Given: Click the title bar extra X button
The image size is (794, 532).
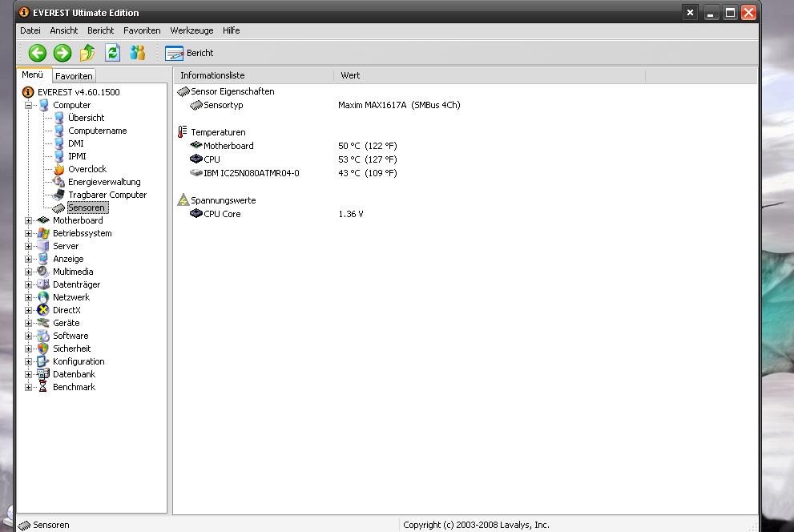Looking at the screenshot, I should pyautogui.click(x=690, y=13).
